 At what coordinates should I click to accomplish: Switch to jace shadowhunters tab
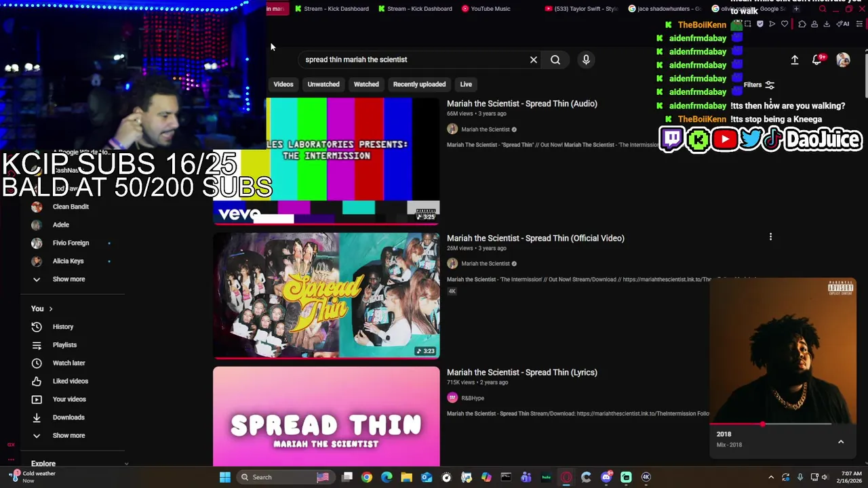[665, 9]
